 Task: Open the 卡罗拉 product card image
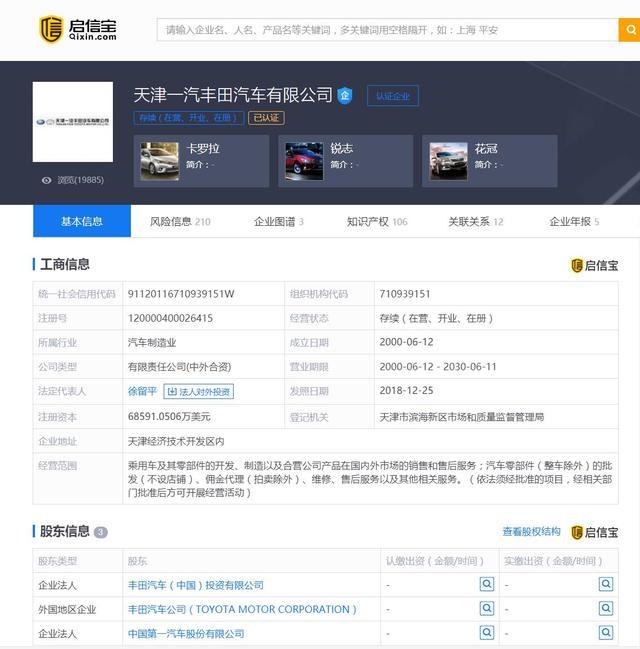pos(159,161)
